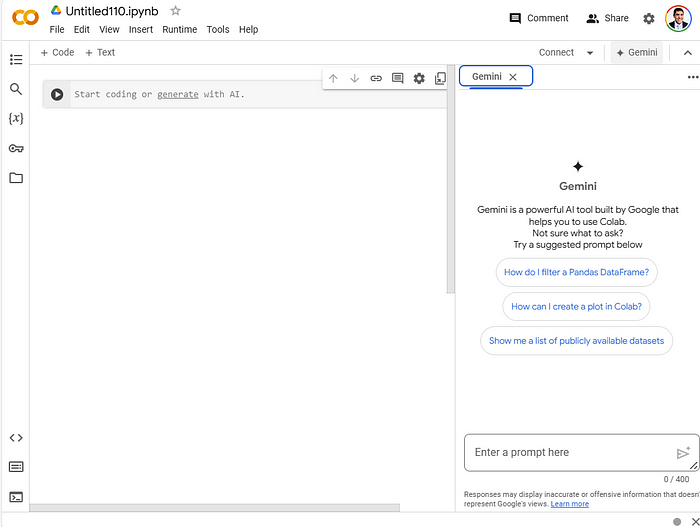Open the table of contents sidebar icon

point(16,59)
